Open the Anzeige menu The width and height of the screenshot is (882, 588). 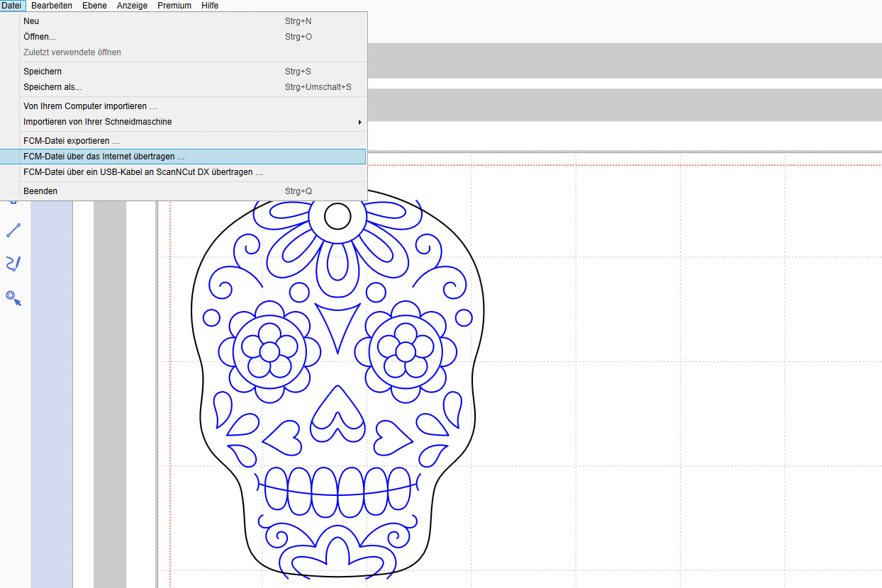(132, 6)
